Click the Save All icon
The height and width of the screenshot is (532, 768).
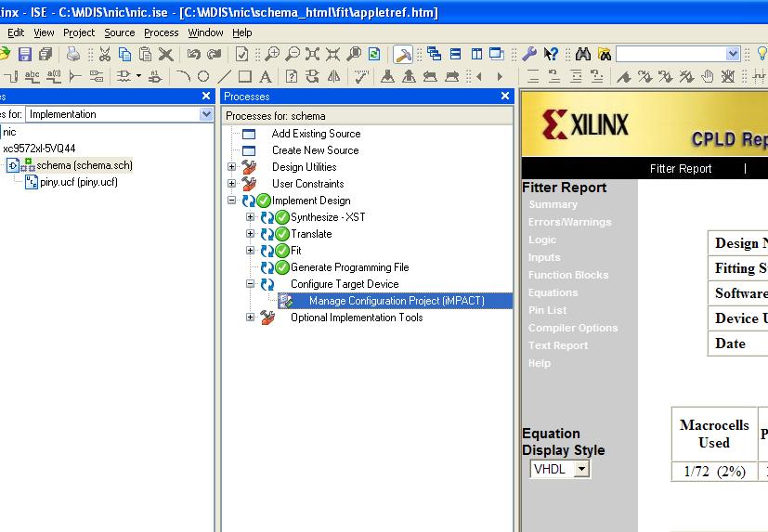[x=46, y=54]
